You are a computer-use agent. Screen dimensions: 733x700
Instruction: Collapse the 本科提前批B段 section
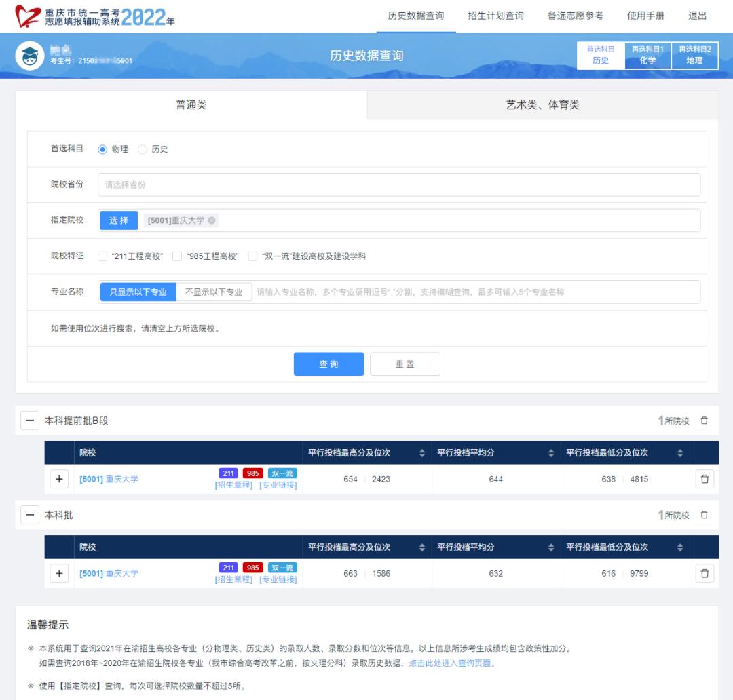(x=30, y=421)
